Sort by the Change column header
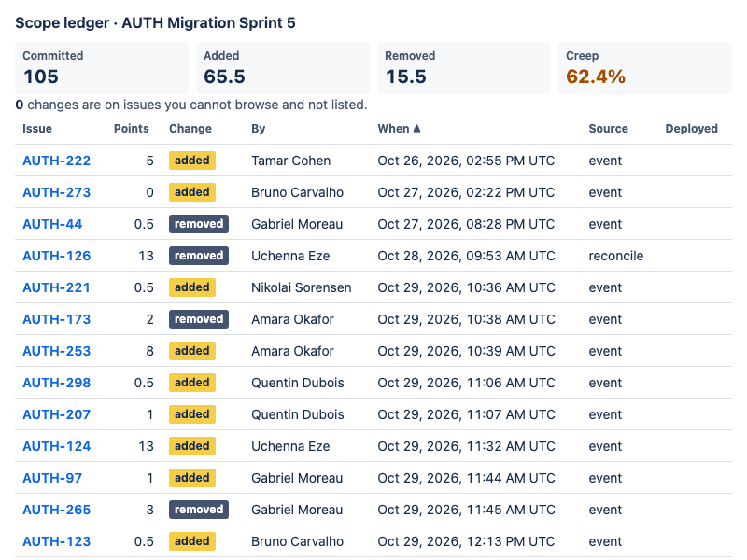This screenshot has height=560, width=747. [190, 129]
